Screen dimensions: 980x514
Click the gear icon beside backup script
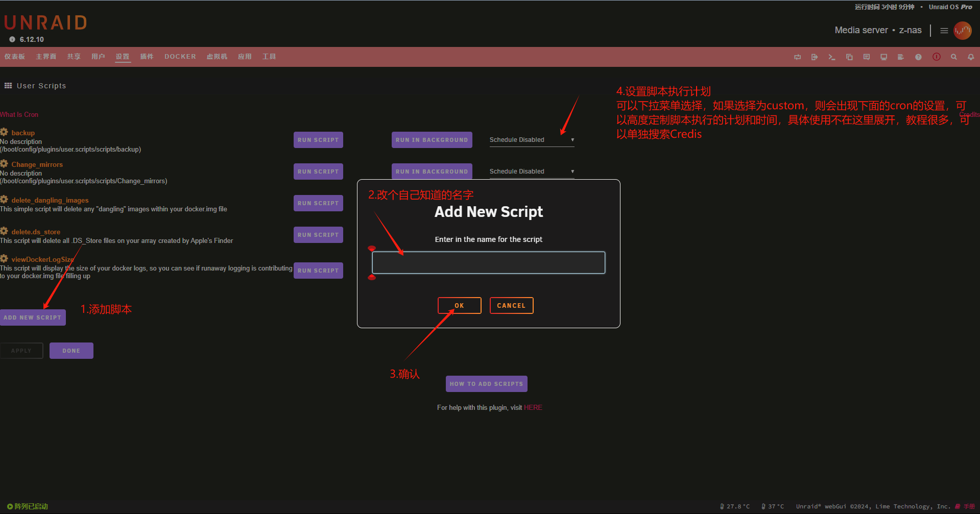click(5, 132)
